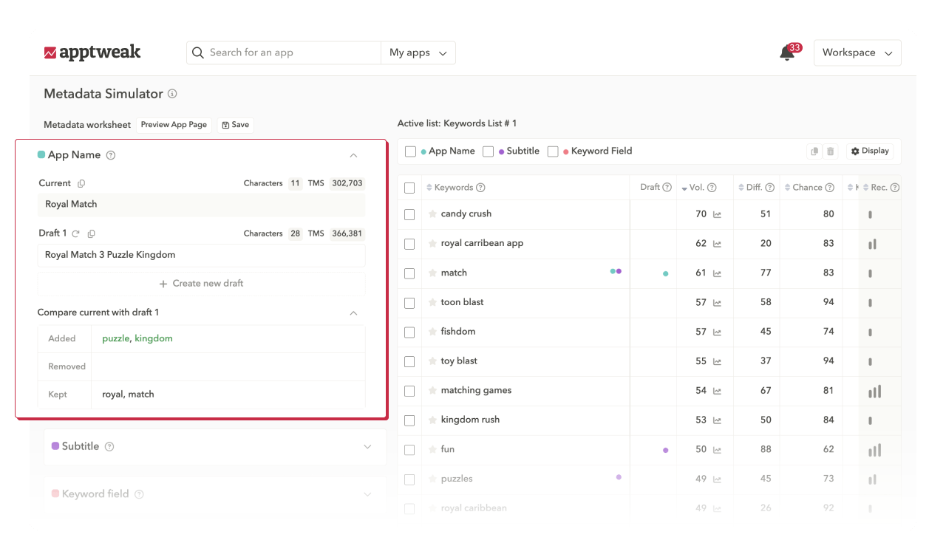
Task: Click the Preview App Page button
Action: pos(174,125)
